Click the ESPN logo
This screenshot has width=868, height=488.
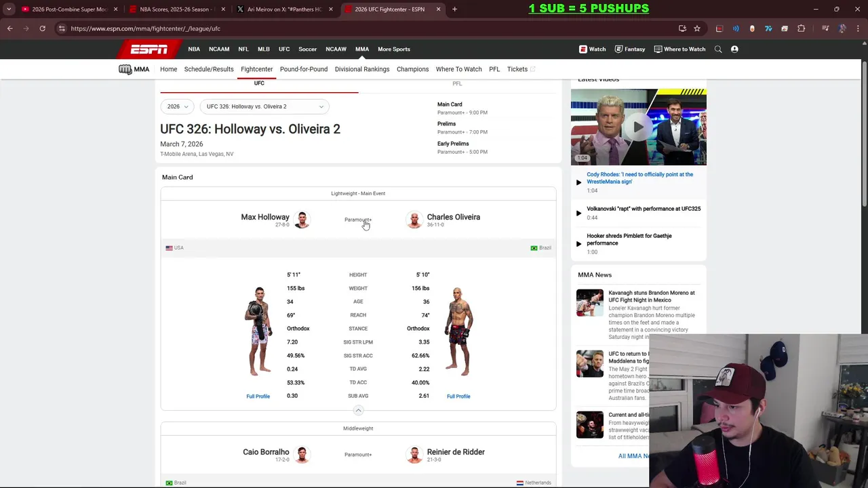point(149,49)
